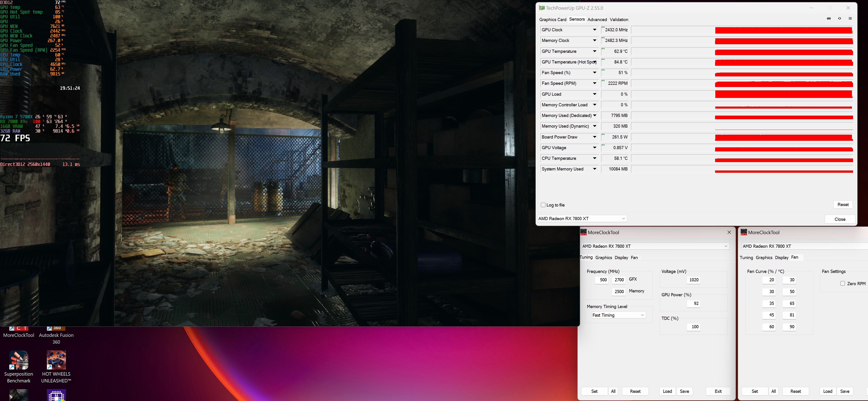Expand the GPU Temperature sensor dropdown arrow
Screen dimensions: 868x401
click(x=595, y=51)
